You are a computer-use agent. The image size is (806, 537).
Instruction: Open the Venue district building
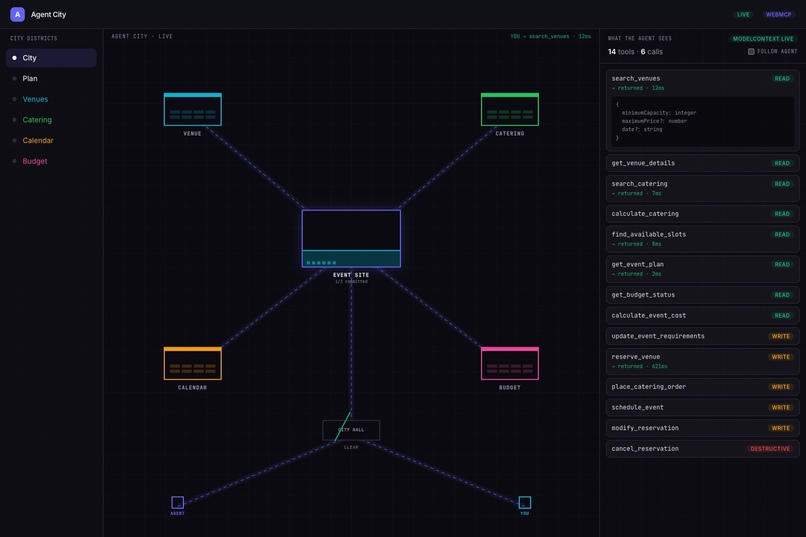[193, 109]
